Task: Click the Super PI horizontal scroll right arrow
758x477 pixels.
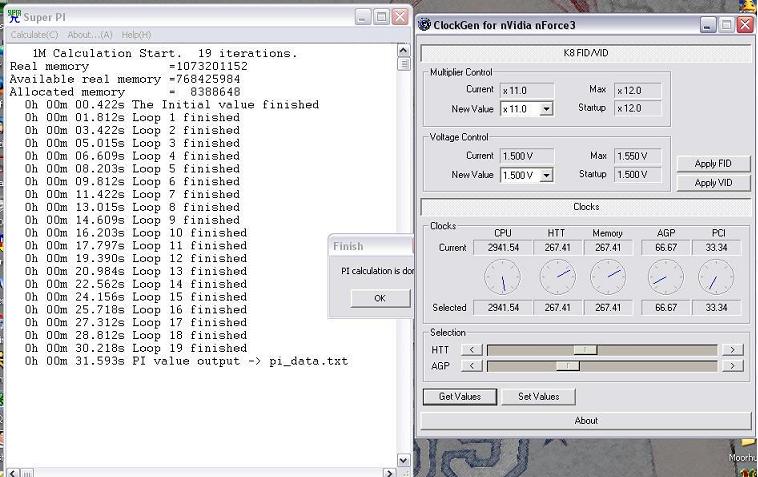Action: pos(390,473)
